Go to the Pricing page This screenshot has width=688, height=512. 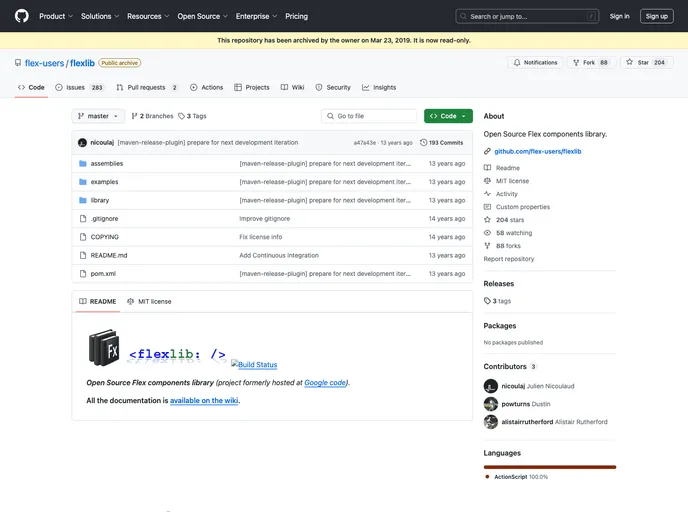pyautogui.click(x=297, y=16)
